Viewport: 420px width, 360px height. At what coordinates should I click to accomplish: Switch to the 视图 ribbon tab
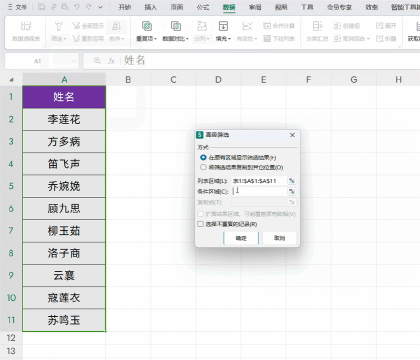pyautogui.click(x=281, y=7)
